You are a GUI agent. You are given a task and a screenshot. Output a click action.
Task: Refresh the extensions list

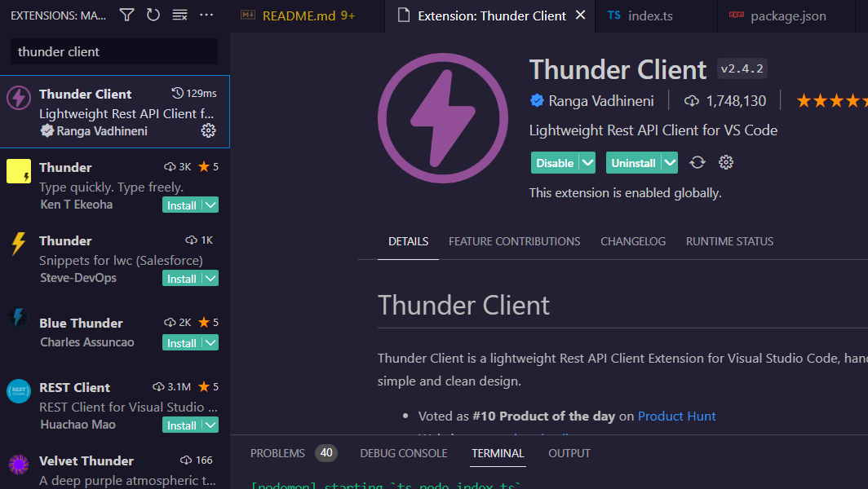(153, 15)
